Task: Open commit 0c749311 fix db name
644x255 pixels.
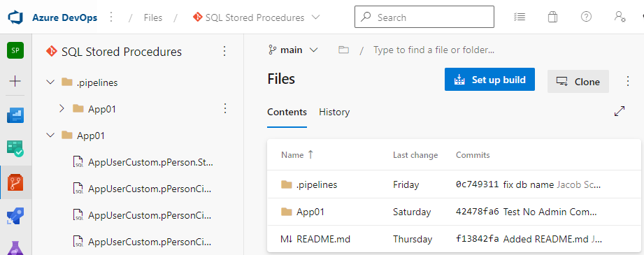Action: [528, 184]
